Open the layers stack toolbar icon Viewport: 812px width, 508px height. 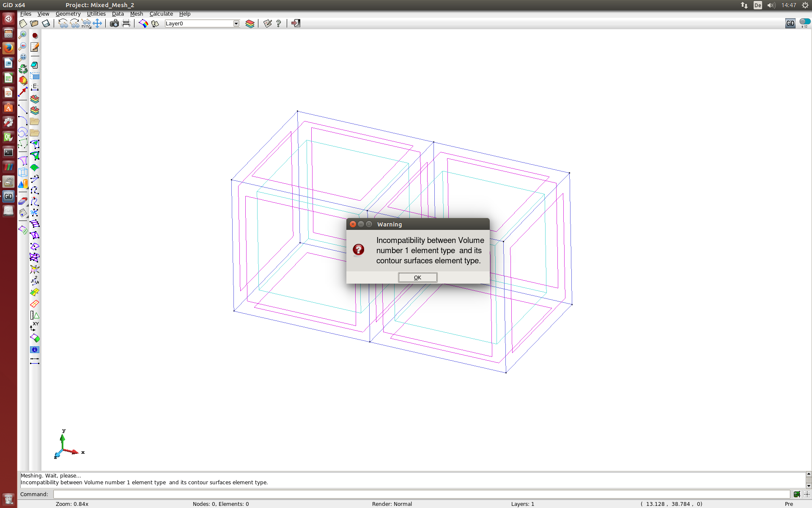click(250, 24)
